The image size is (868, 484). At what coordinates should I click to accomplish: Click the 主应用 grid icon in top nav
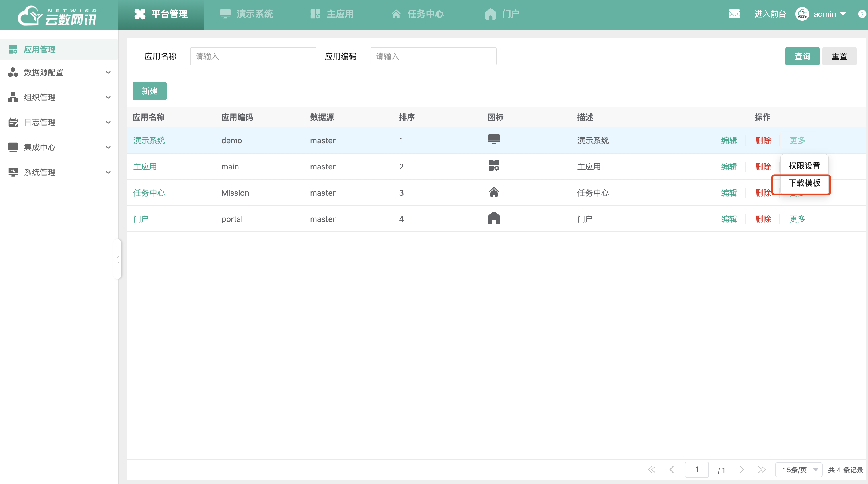[x=315, y=14]
